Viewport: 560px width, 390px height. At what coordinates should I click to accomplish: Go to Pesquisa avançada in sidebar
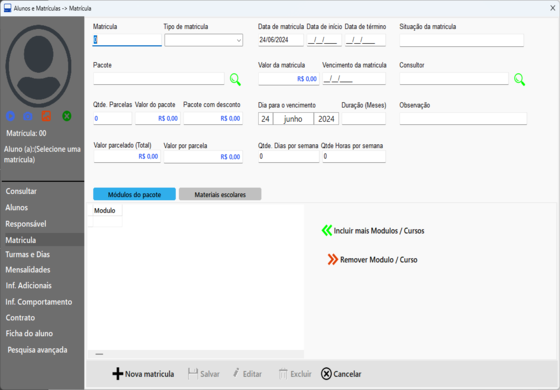(x=37, y=350)
